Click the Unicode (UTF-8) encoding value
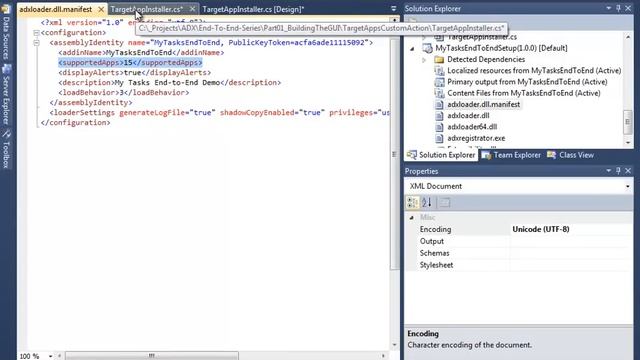This screenshot has height=360, width=640. pos(541,229)
